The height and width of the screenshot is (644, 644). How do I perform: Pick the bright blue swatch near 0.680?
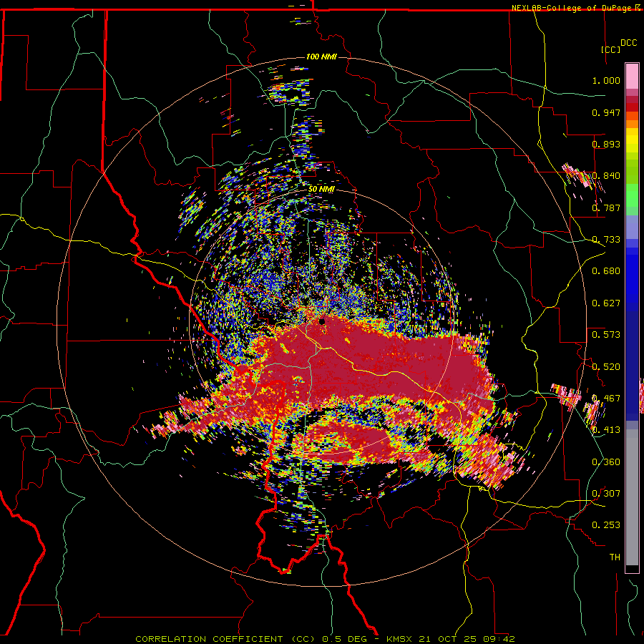[632, 275]
